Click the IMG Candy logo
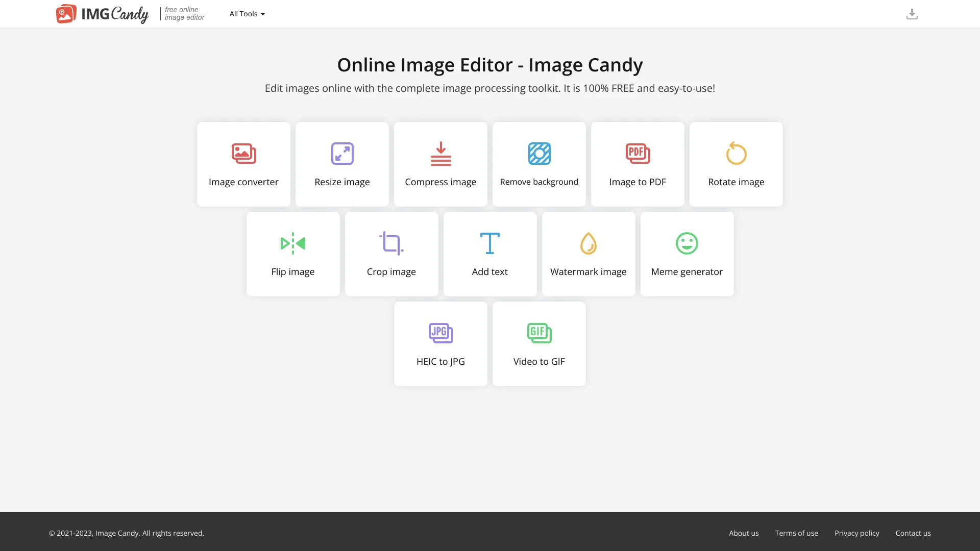The width and height of the screenshot is (980, 551). [102, 14]
